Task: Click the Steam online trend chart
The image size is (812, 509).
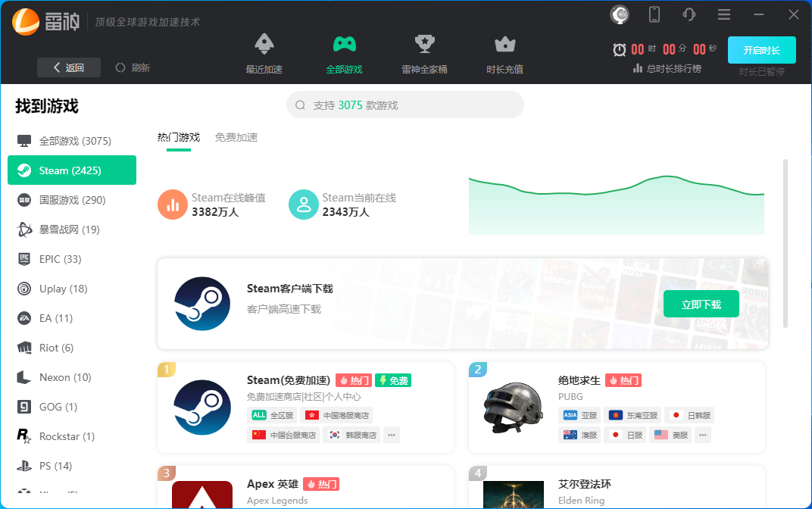Action: pos(617,205)
